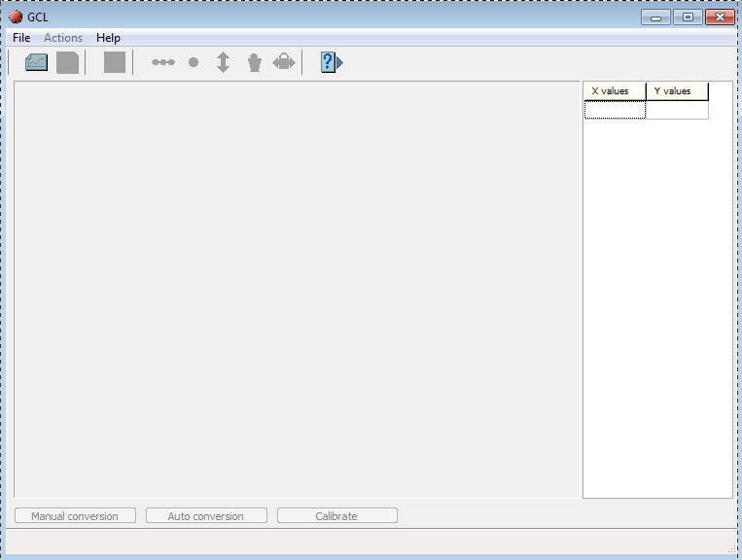Viewport: 742px width, 560px height.
Task: Click the Manual conversion button
Action: 75,515
